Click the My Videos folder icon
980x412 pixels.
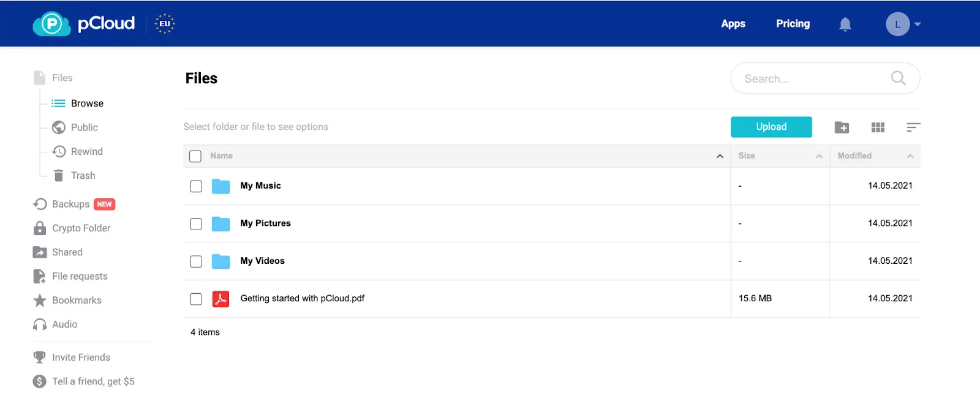[221, 261]
